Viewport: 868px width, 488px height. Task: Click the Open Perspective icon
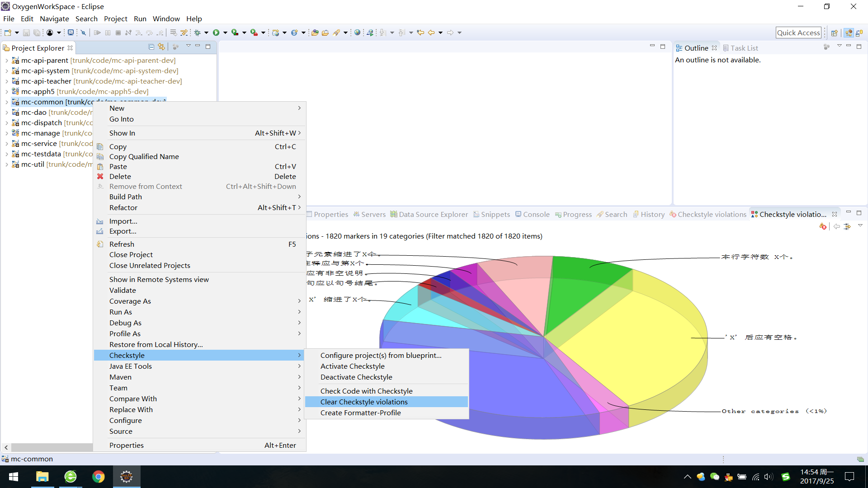835,33
